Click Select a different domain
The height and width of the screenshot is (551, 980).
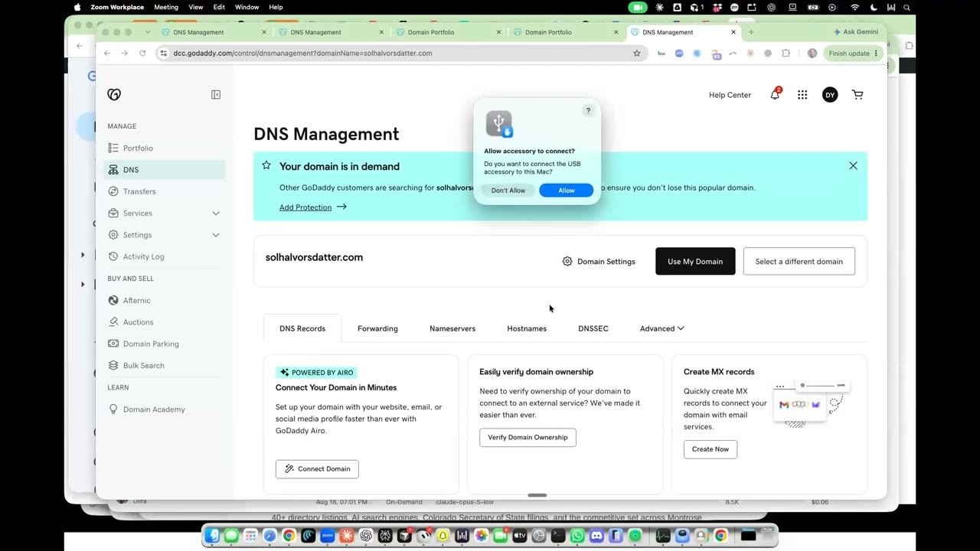[x=799, y=262]
